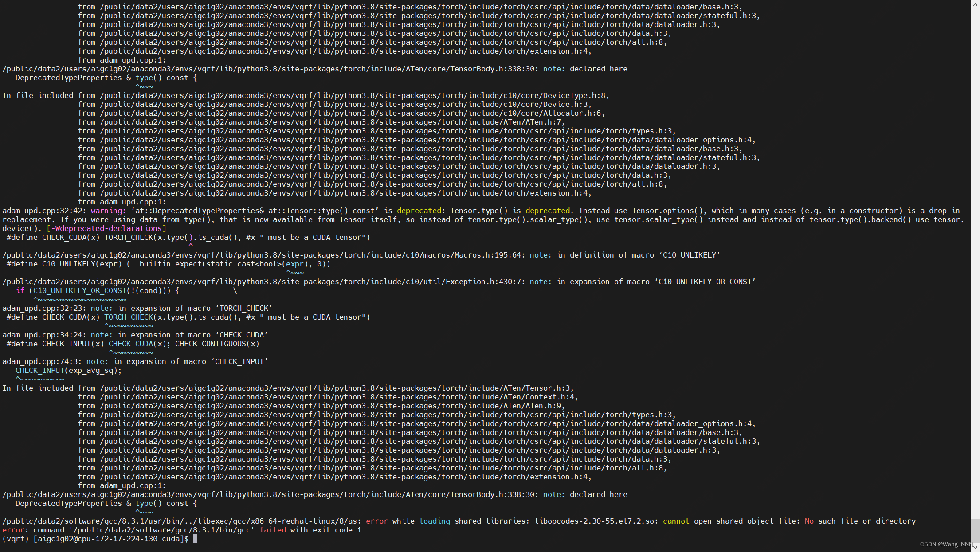
Task: Click 'Macros.h:195:64:' note path
Action: (x=490, y=255)
